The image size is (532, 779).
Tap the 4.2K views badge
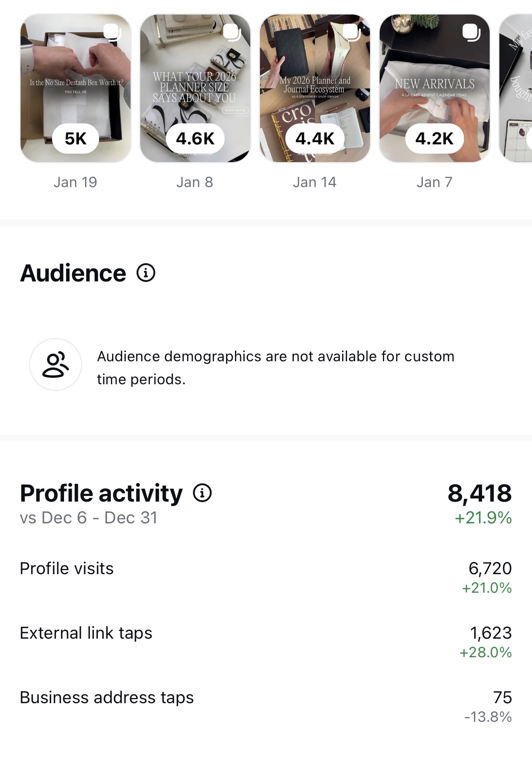pyautogui.click(x=434, y=139)
